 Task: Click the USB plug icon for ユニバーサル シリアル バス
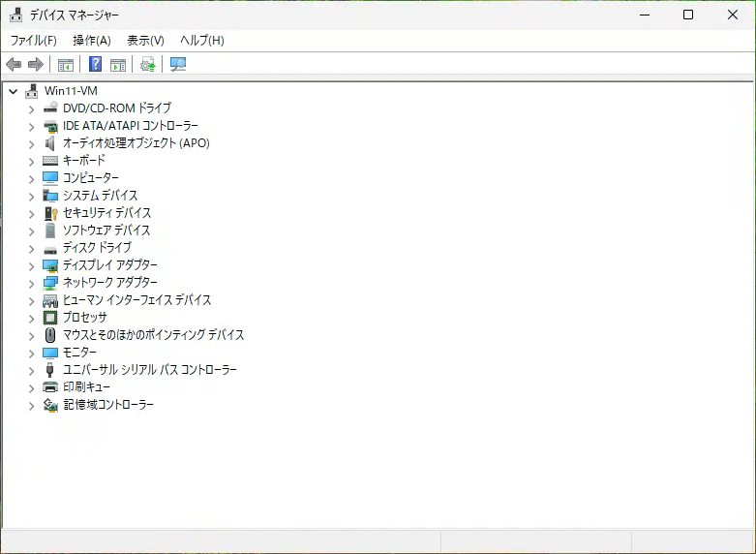coord(49,370)
